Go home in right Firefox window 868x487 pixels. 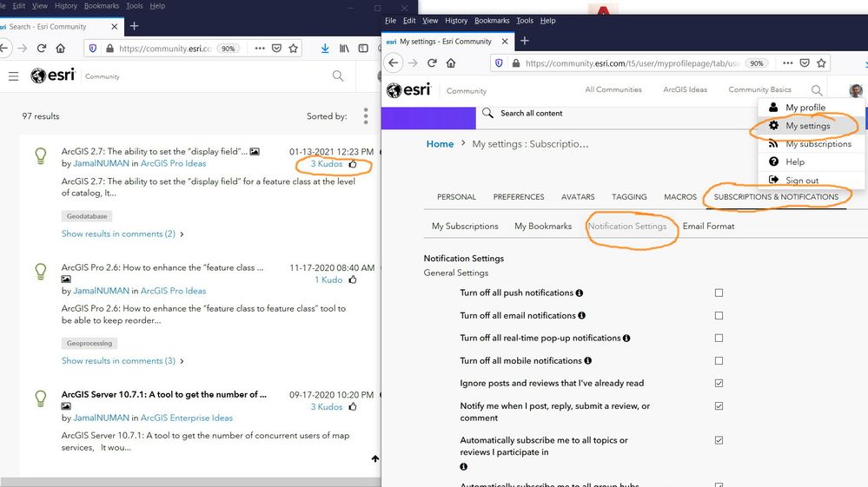(x=451, y=63)
